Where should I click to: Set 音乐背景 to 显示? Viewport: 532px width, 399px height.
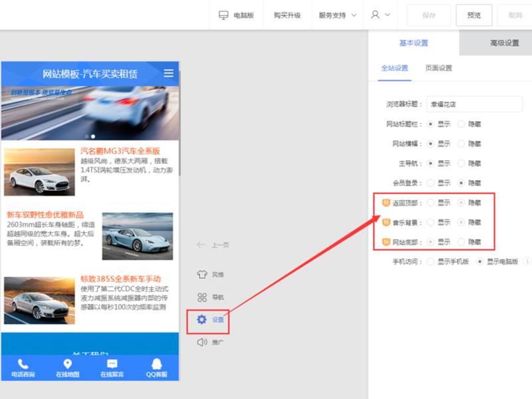[x=430, y=223]
